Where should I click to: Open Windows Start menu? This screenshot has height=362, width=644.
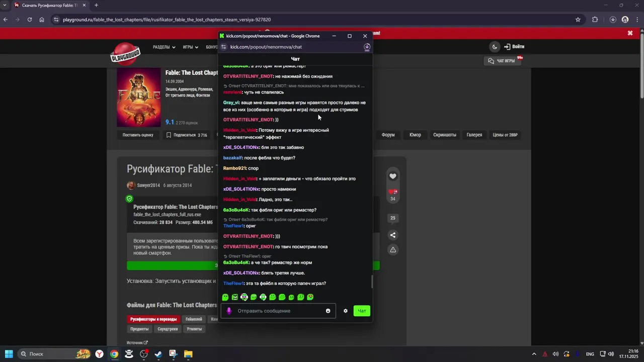9,354
